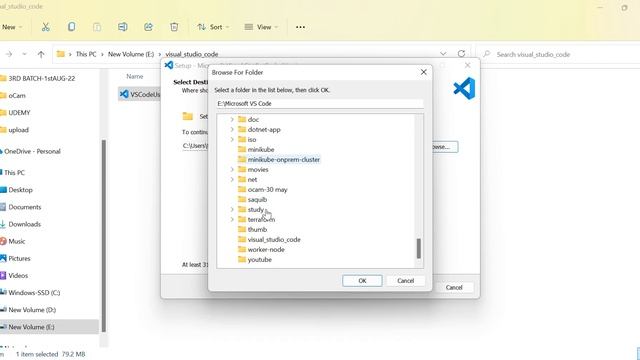This screenshot has height=360, width=640.
Task: Expand the doc folder node
Action: [x=232, y=120]
